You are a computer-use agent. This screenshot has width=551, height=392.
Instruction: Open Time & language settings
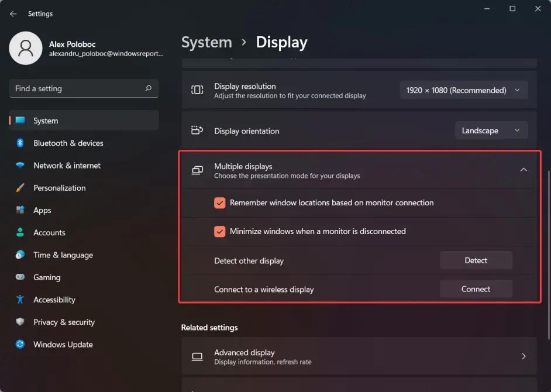click(x=62, y=255)
